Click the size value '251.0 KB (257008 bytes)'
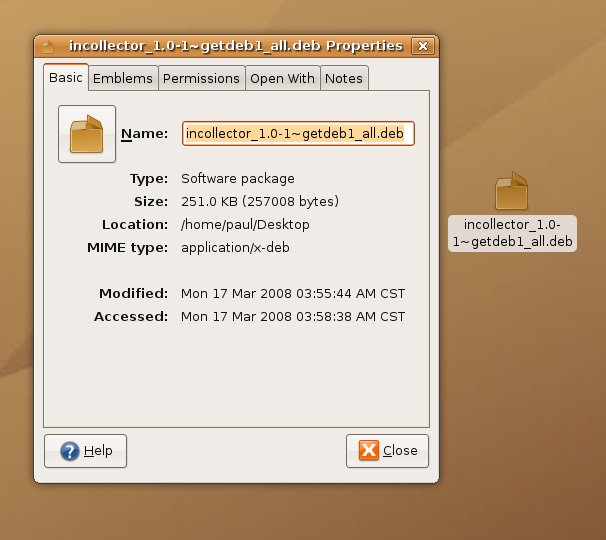The width and height of the screenshot is (606, 540). 260,201
